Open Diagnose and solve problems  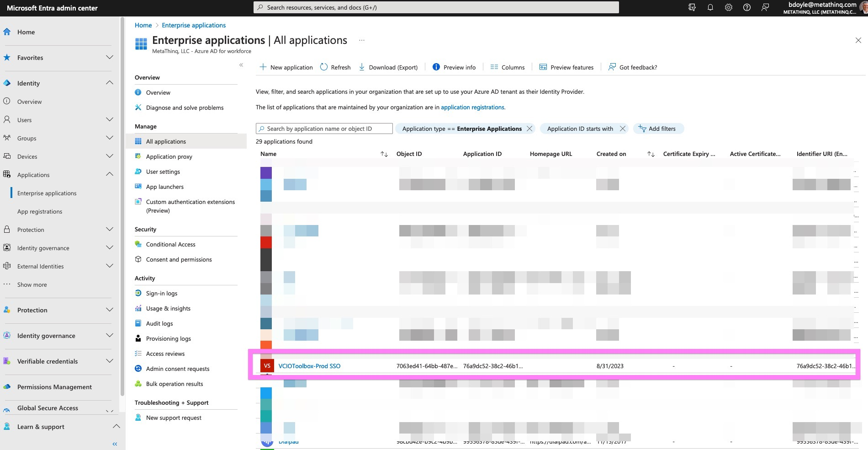click(x=185, y=107)
